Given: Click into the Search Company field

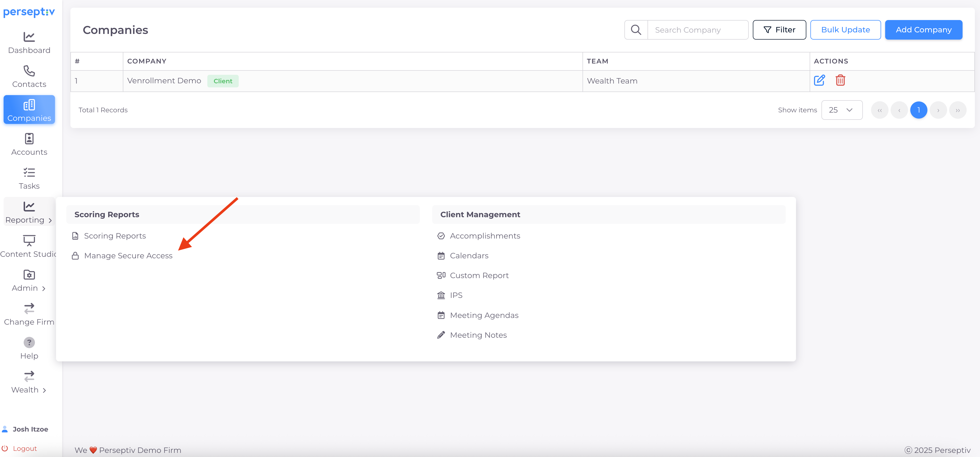Looking at the screenshot, I should [697, 30].
